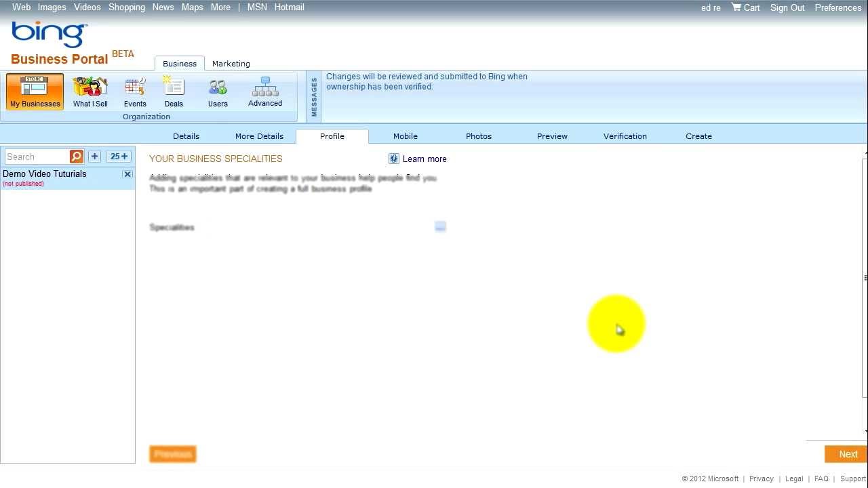Remove Demo Video Tuturials with X icon
Viewport: 868px width, 488px height.
(x=127, y=174)
